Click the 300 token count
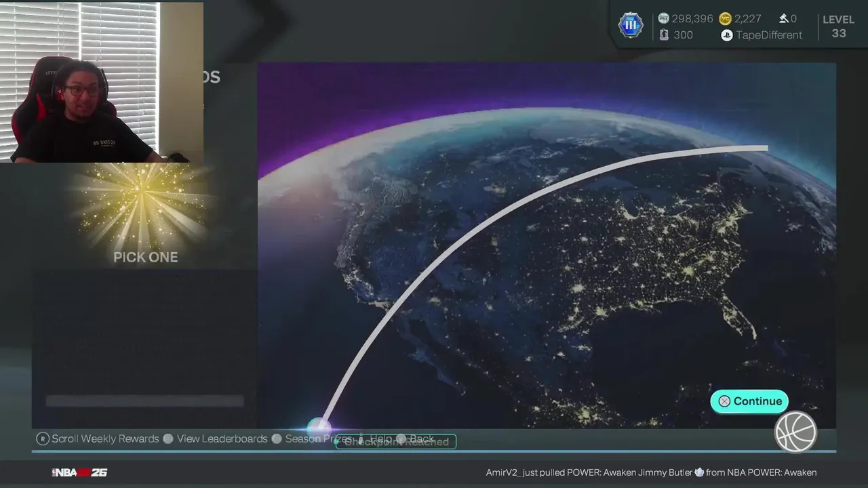The height and width of the screenshot is (488, 868). coord(684,35)
